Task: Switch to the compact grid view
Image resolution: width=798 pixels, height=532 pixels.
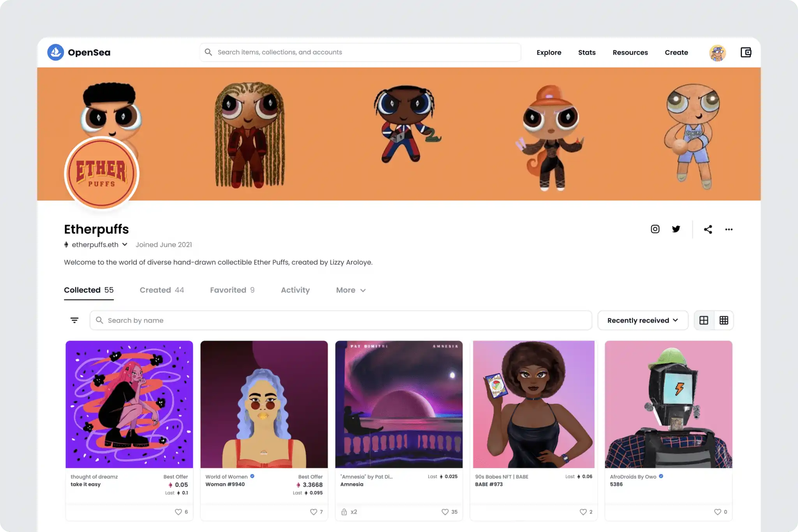Action: coord(724,320)
